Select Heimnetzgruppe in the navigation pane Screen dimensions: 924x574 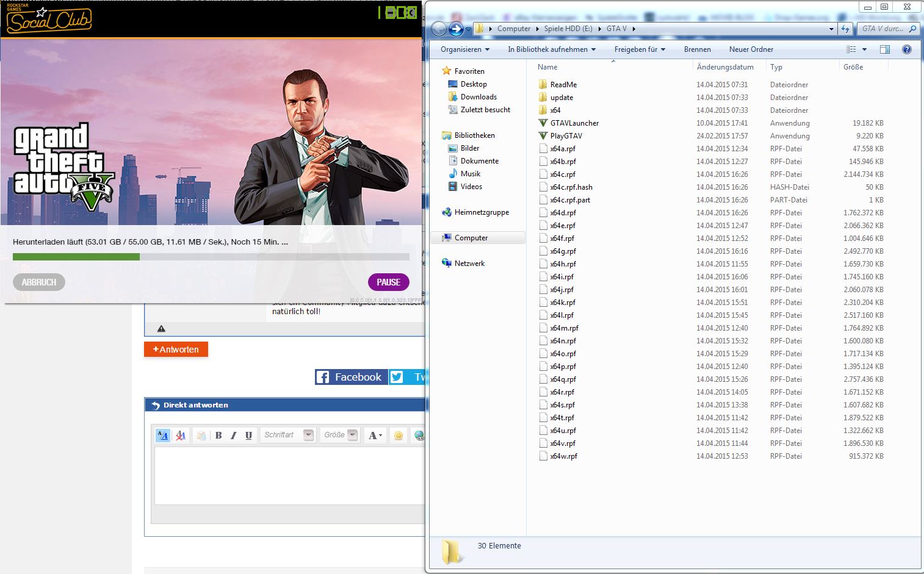click(482, 212)
